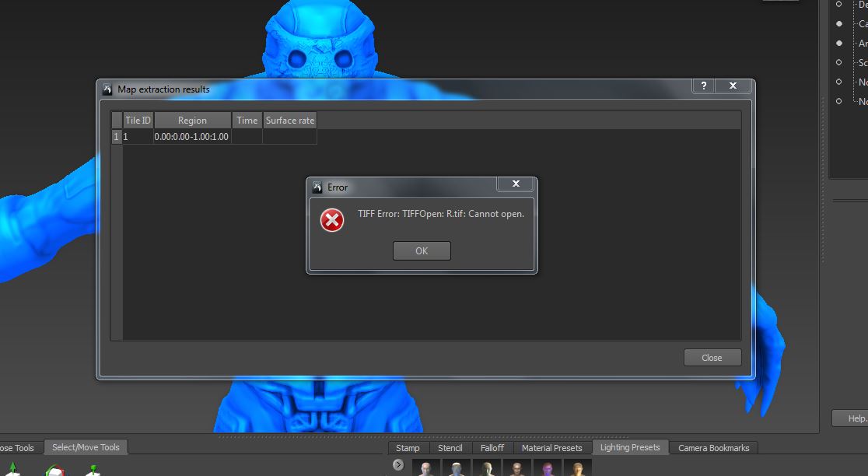Click the red error icon in the dialog
The width and height of the screenshot is (868, 476).
tap(332, 220)
